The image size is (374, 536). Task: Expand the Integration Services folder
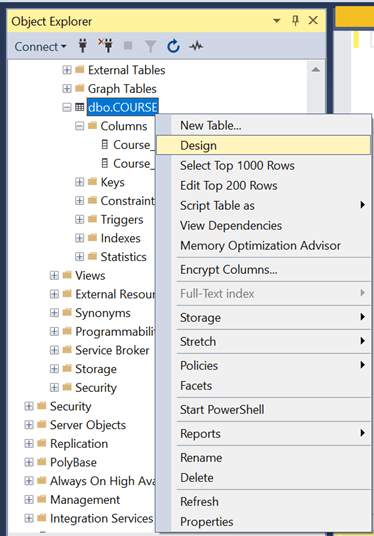coord(29,518)
